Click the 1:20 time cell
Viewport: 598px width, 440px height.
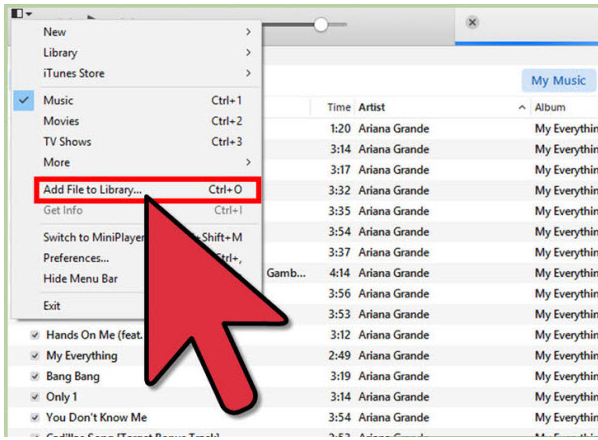pyautogui.click(x=340, y=128)
